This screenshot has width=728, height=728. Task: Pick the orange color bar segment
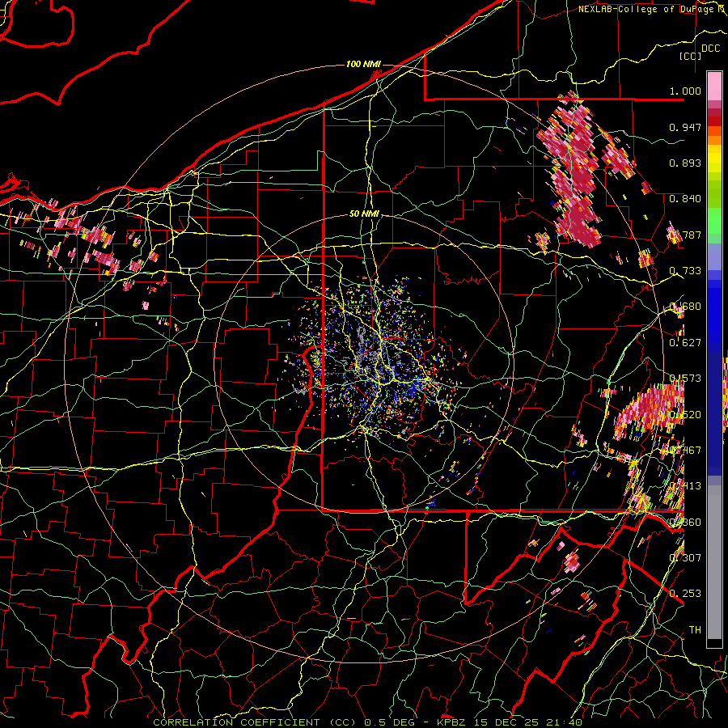[x=714, y=140]
